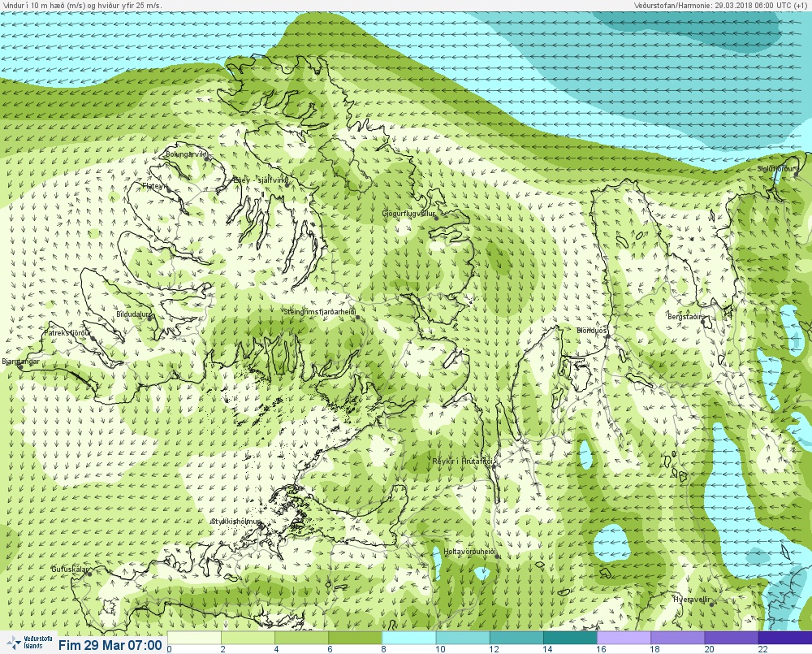Select the 10–12 m/s legend swatch
The image size is (812, 654).
463,638
